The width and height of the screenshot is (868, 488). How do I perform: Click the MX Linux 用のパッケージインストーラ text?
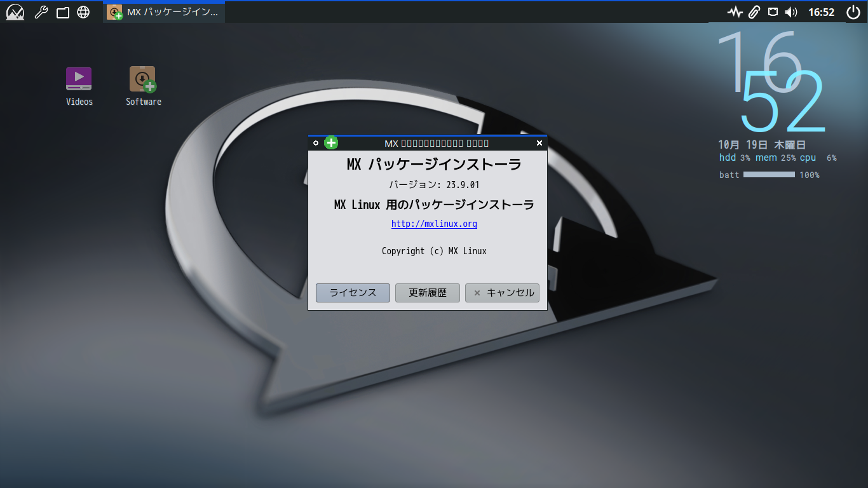coord(434,205)
